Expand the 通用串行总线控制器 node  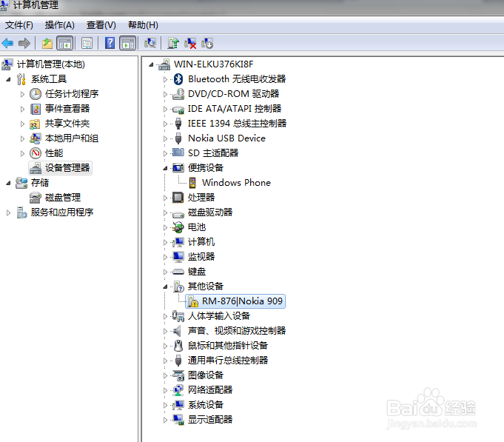165,361
